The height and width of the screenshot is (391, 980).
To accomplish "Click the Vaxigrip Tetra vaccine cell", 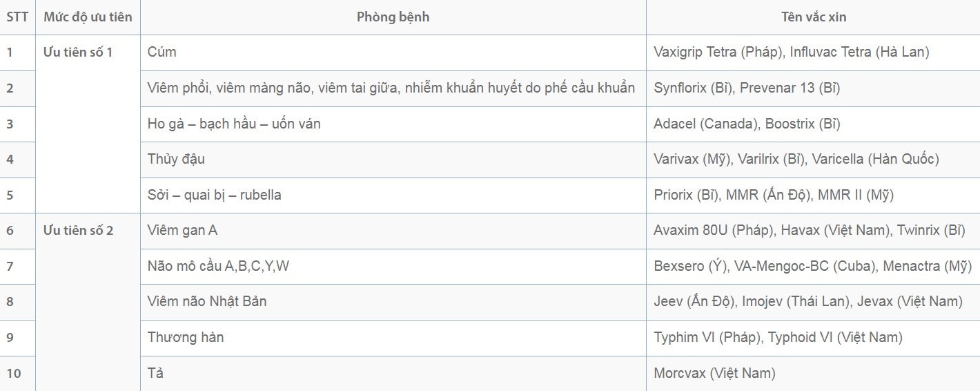I will [x=813, y=53].
